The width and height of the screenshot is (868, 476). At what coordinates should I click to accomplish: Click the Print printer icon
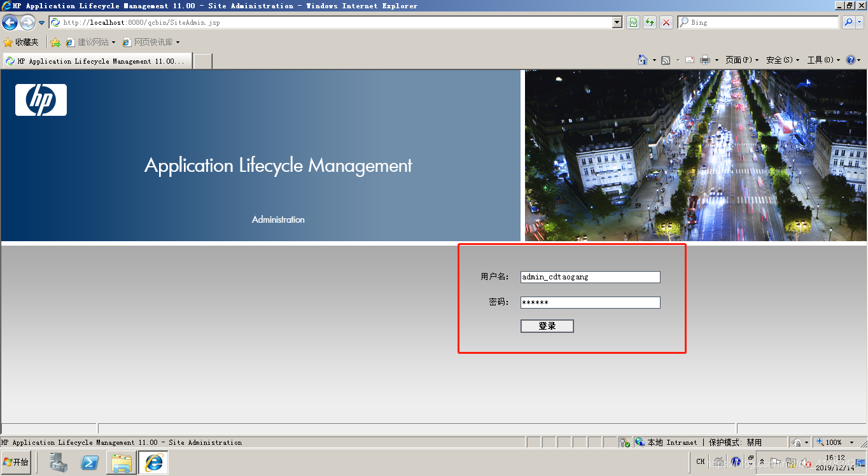705,60
